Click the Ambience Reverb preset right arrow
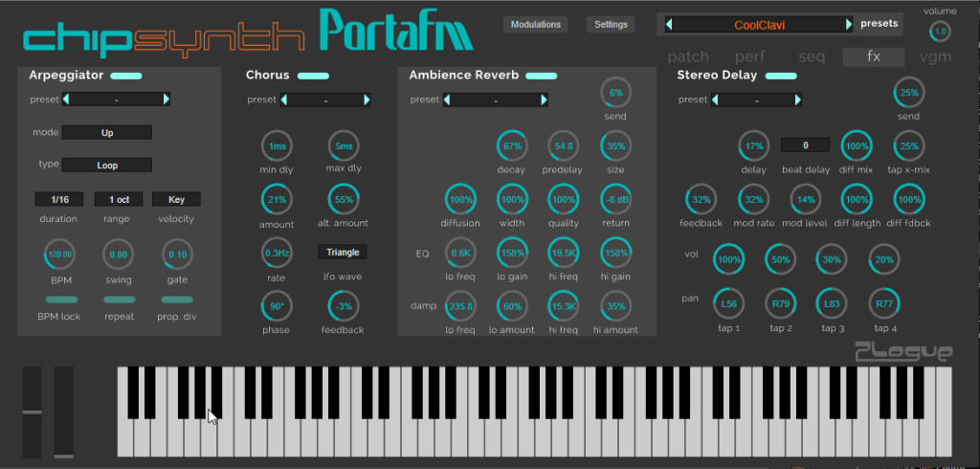This screenshot has height=469, width=980. click(546, 100)
